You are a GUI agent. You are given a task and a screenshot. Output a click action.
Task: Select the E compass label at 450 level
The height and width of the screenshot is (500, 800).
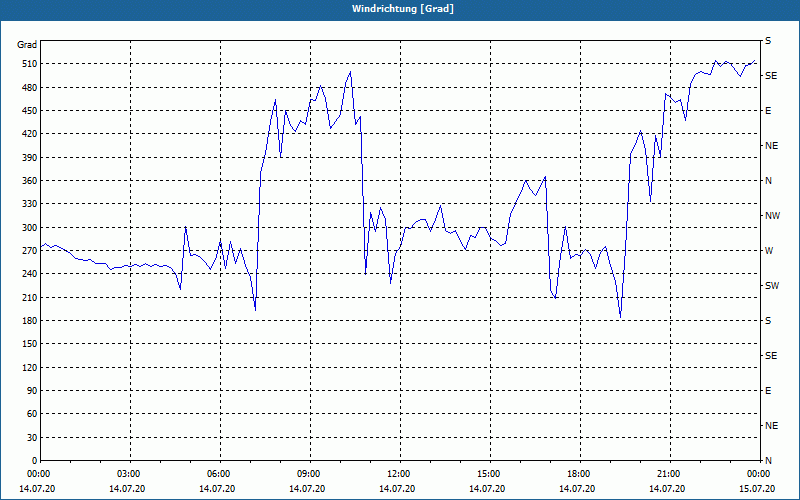768,111
